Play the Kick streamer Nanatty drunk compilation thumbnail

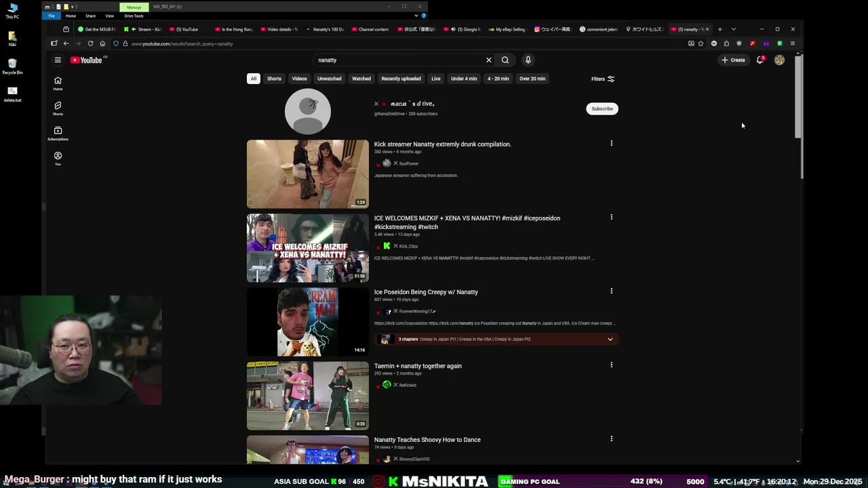308,174
